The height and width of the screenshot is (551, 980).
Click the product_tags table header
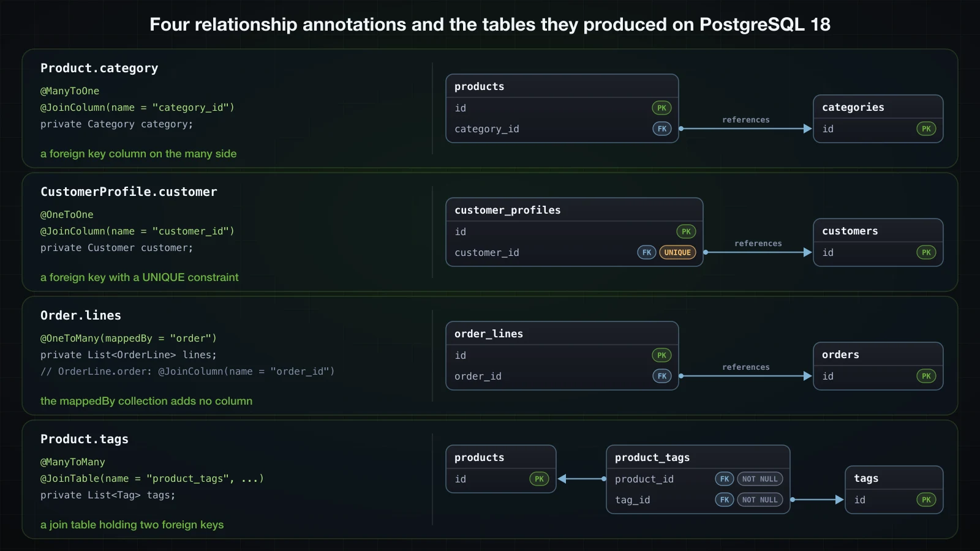[x=698, y=457]
